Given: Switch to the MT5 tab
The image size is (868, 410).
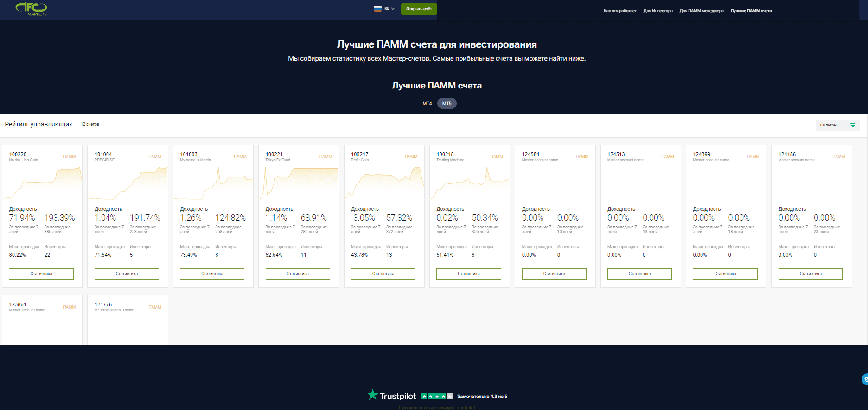Looking at the screenshot, I should point(447,104).
